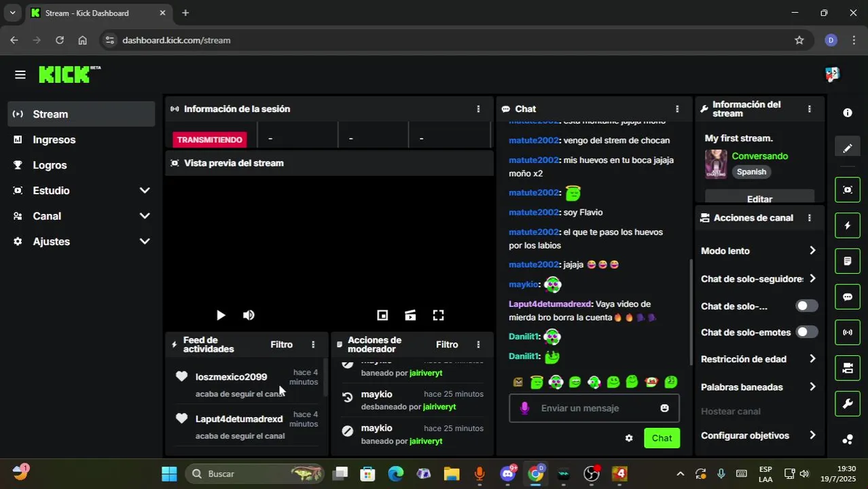868x489 pixels.
Task: Enter fullscreen in stream preview
Action: point(438,315)
